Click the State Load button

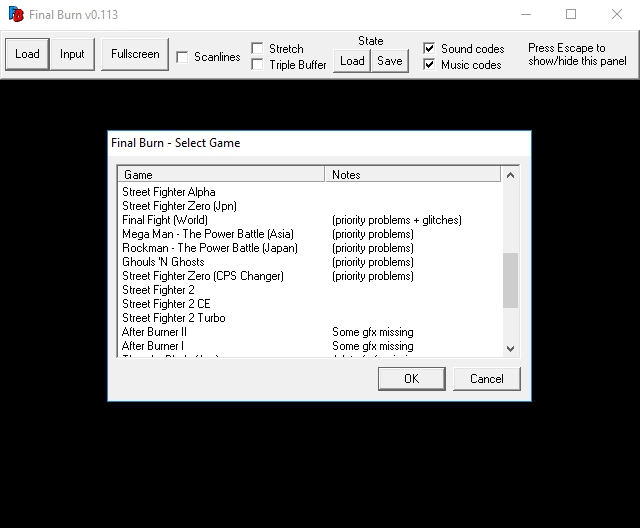pos(352,61)
